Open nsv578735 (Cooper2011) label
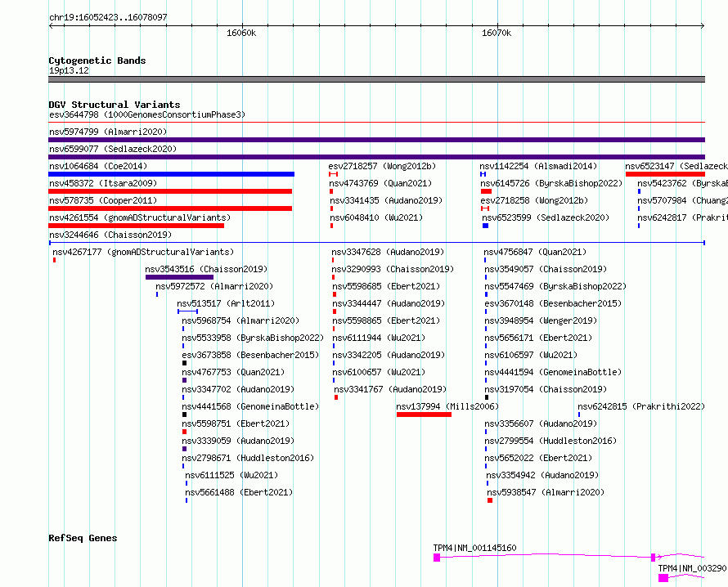 103,200
